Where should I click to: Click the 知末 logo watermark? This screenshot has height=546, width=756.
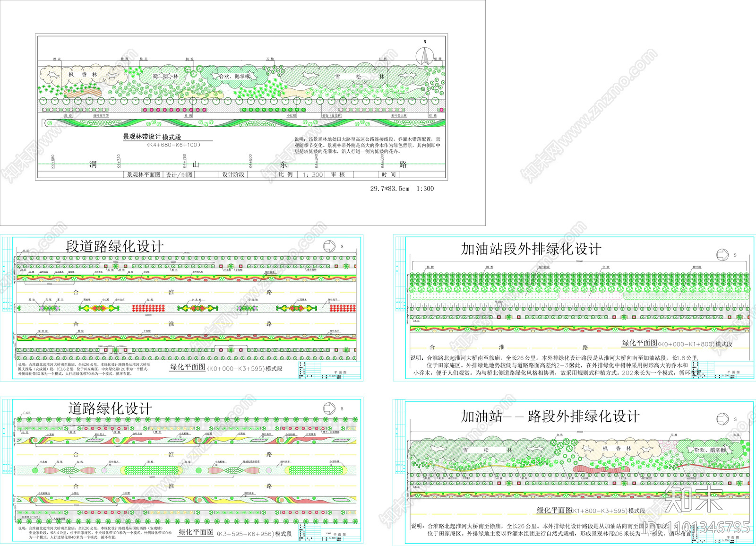coord(693,499)
